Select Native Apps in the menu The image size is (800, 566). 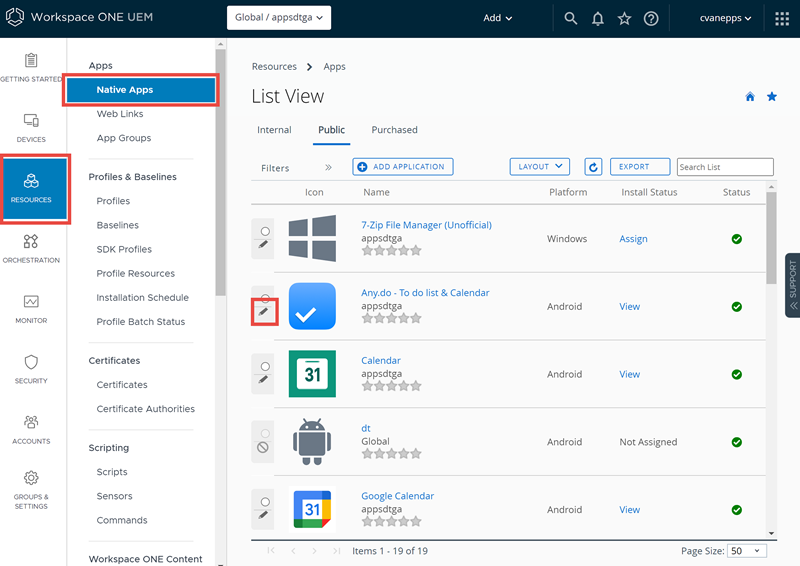(x=141, y=90)
